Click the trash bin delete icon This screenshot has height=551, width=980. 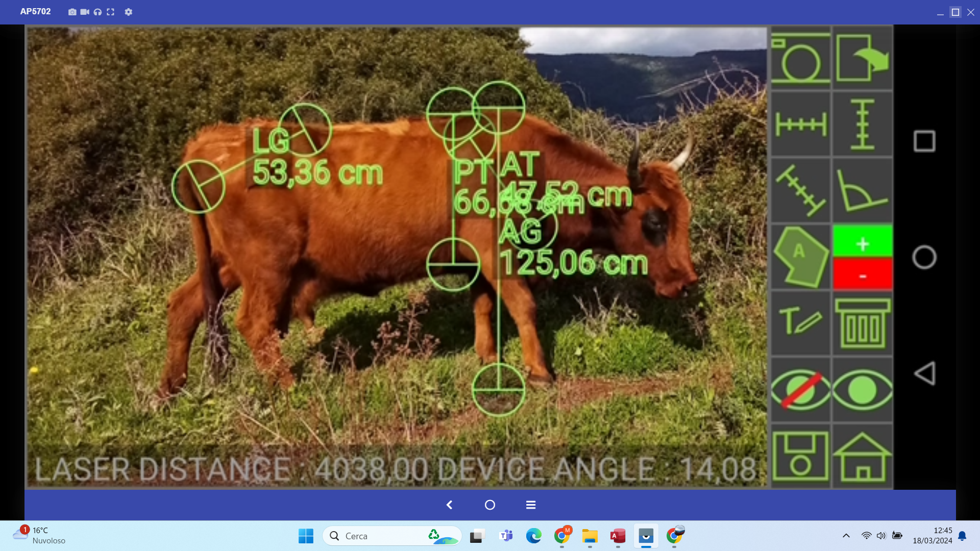[x=862, y=323]
